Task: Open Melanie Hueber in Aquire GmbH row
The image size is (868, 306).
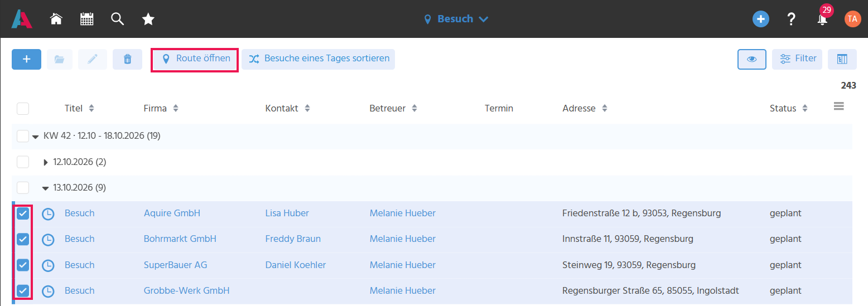Action: 403,213
